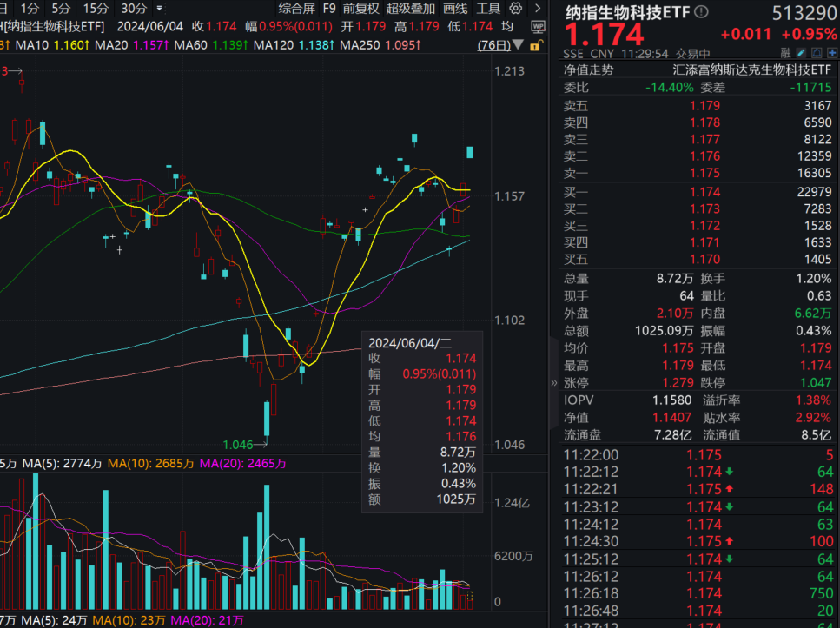Screen dimensions: 840x628
Task: Set a price alert via the bell icon
Action: [x=817, y=53]
